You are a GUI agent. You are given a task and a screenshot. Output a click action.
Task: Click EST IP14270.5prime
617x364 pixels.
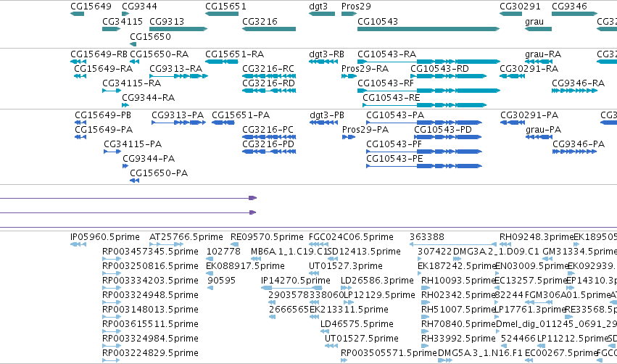pos(291,288)
